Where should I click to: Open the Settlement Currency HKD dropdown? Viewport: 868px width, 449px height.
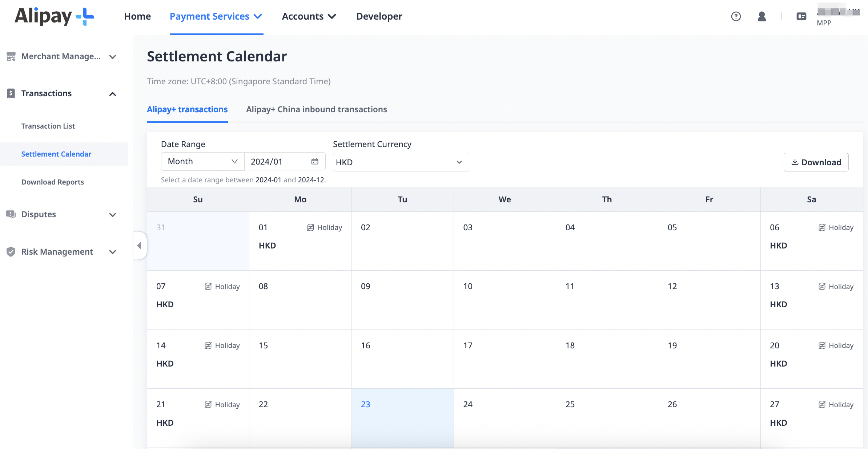(x=400, y=162)
